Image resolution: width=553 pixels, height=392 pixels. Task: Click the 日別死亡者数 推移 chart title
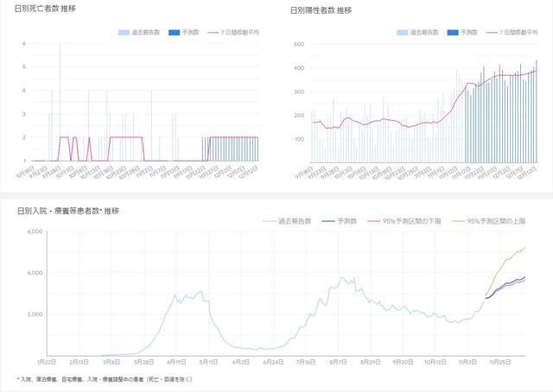pyautogui.click(x=45, y=9)
